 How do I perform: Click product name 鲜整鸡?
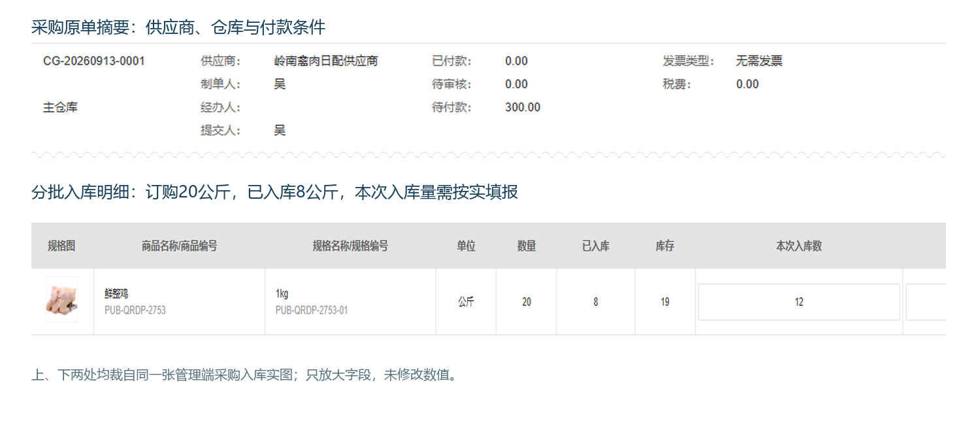(x=116, y=294)
